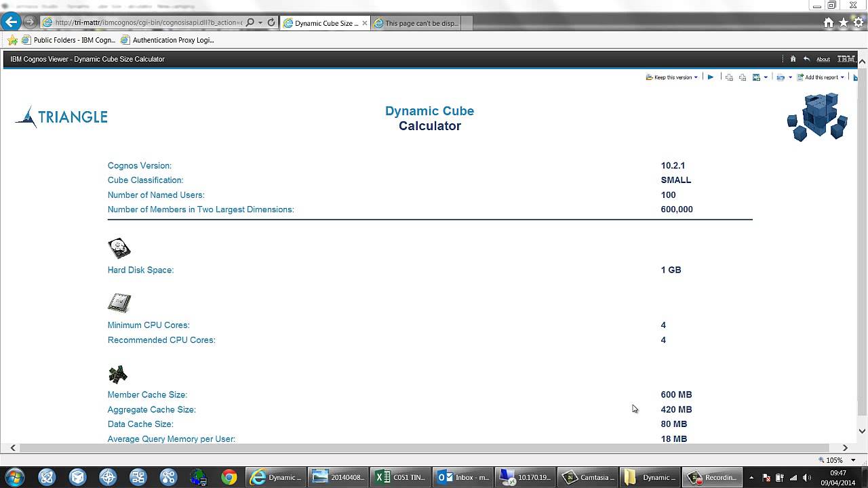Open the Windows Start menu

point(14,477)
